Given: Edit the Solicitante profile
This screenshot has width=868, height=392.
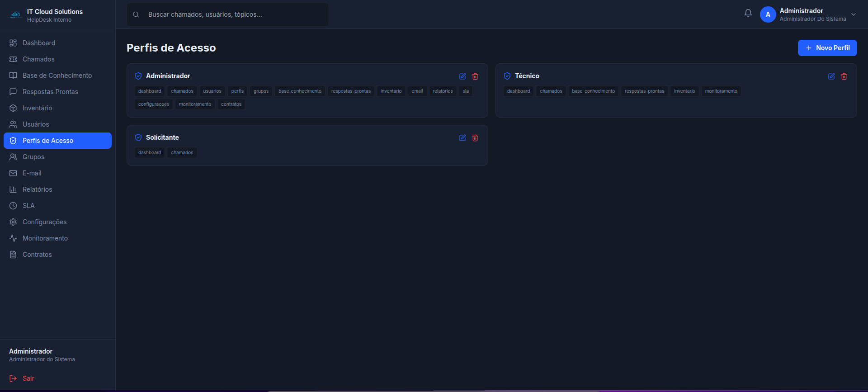Looking at the screenshot, I should tap(462, 138).
